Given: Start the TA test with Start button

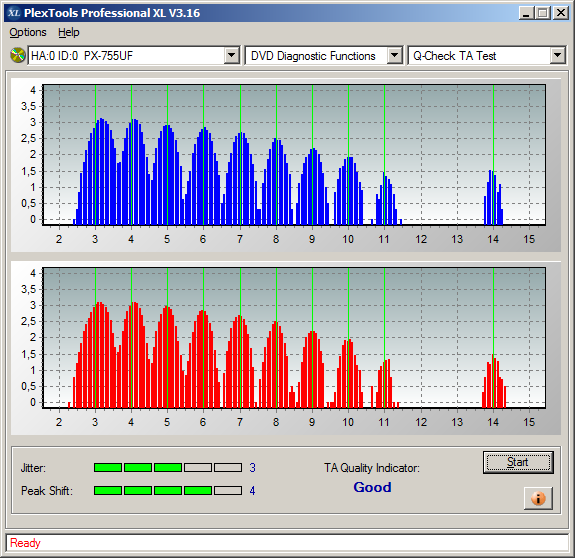Looking at the screenshot, I should pyautogui.click(x=518, y=462).
